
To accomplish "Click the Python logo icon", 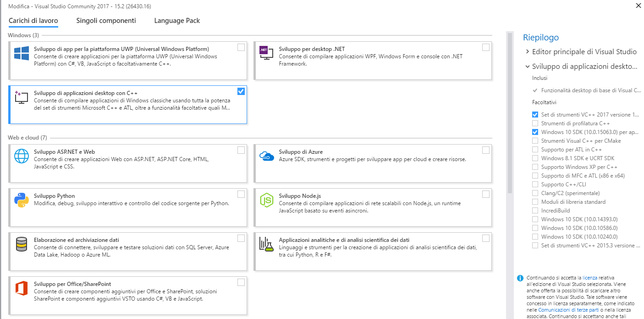I will click(x=21, y=200).
